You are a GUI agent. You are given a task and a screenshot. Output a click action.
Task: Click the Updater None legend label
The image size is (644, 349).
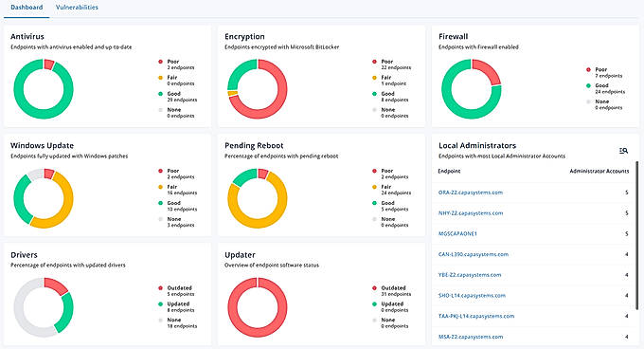[388, 320]
